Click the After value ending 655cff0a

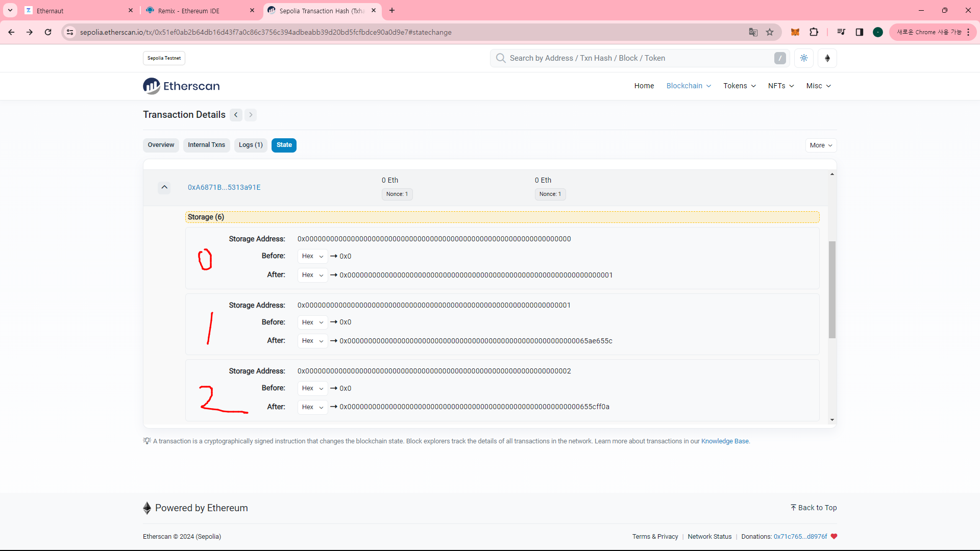point(474,407)
